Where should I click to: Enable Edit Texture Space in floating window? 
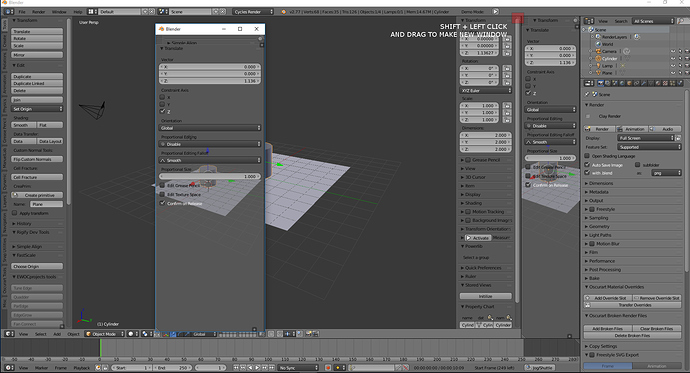162,194
